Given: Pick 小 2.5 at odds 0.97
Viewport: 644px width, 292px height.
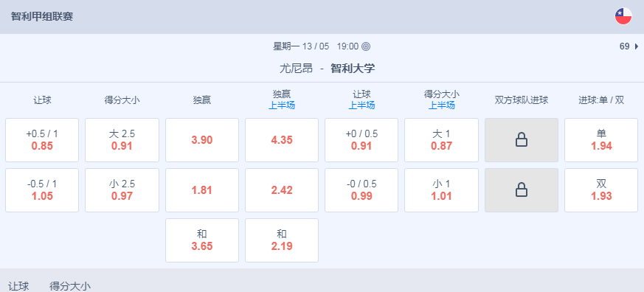Looking at the screenshot, I should 122,190.
